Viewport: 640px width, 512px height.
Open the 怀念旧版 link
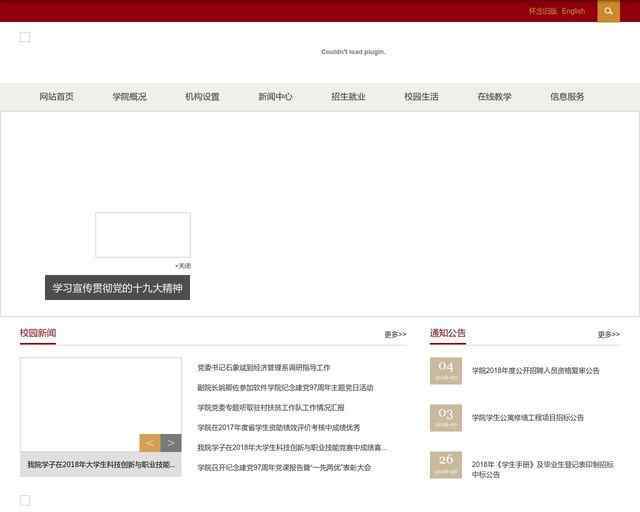click(543, 11)
